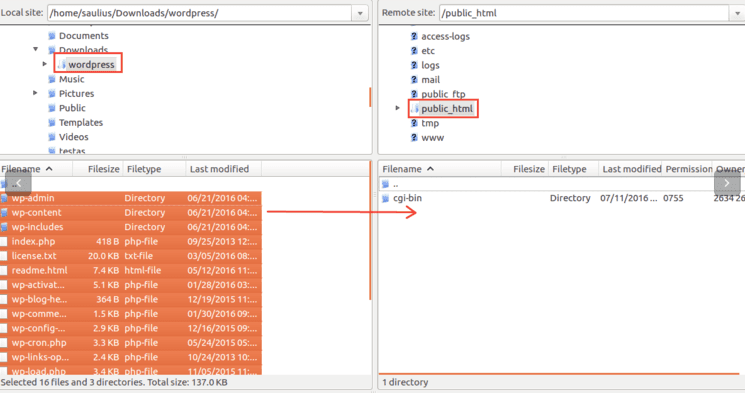This screenshot has width=745, height=393.
Task: Click the public_ftp unknown folder icon
Action: click(414, 94)
